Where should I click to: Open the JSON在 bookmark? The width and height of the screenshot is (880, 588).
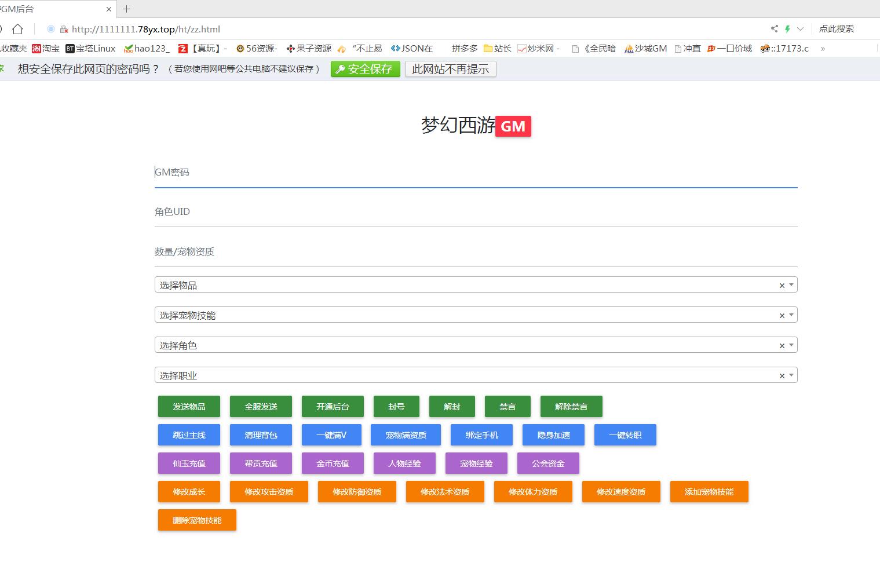coord(412,49)
